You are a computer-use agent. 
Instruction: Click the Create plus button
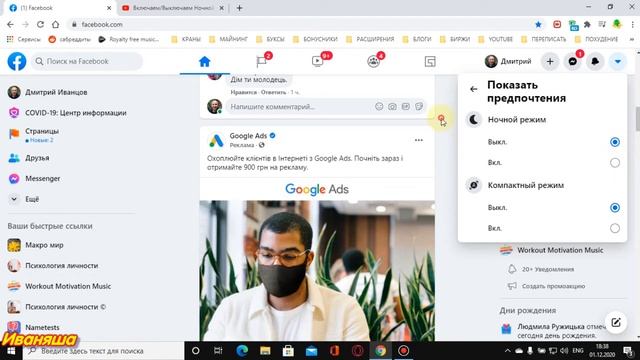pyautogui.click(x=550, y=62)
